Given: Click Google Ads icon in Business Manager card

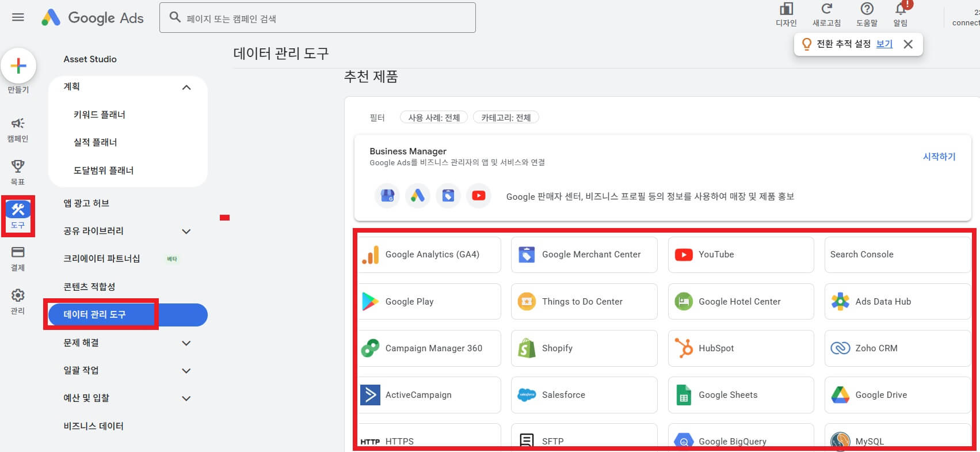Looking at the screenshot, I should coord(418,196).
